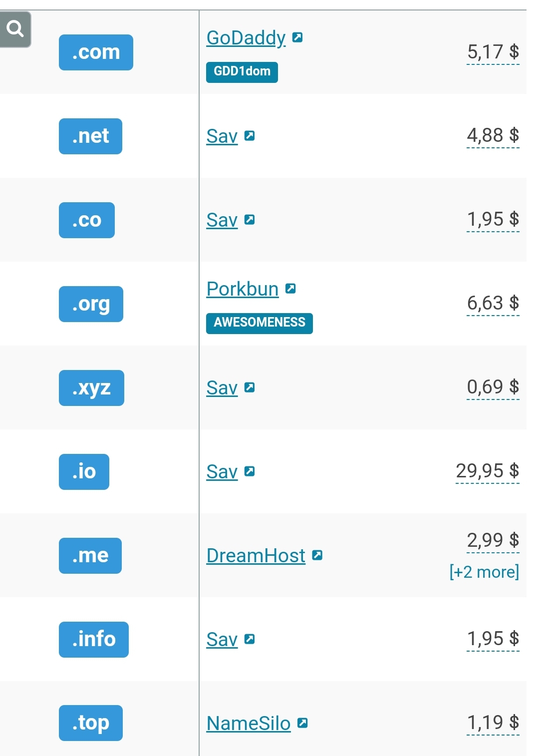Click external link icon in .xyz row
This screenshot has height=756, width=539.
click(x=250, y=387)
